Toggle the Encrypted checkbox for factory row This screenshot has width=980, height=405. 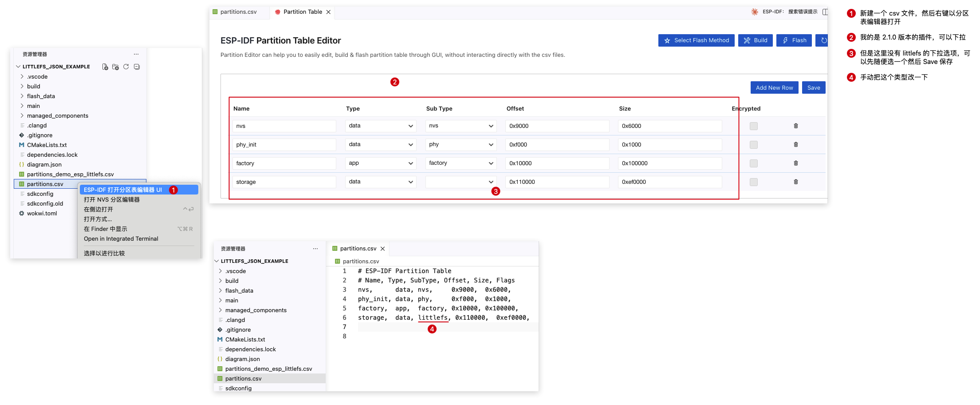[754, 163]
